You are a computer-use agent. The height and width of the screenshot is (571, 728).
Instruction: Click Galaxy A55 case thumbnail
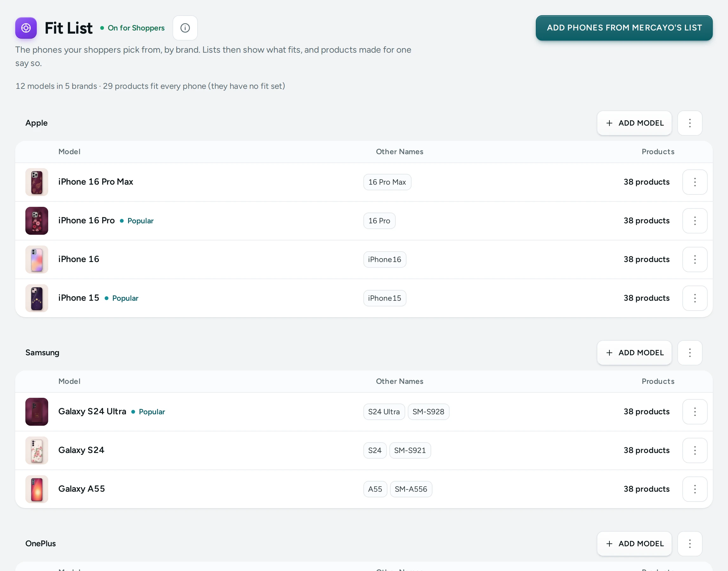tap(37, 489)
